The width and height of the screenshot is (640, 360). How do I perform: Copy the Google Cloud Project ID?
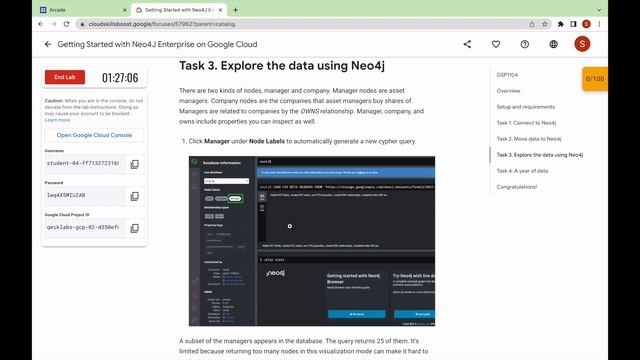[135, 228]
